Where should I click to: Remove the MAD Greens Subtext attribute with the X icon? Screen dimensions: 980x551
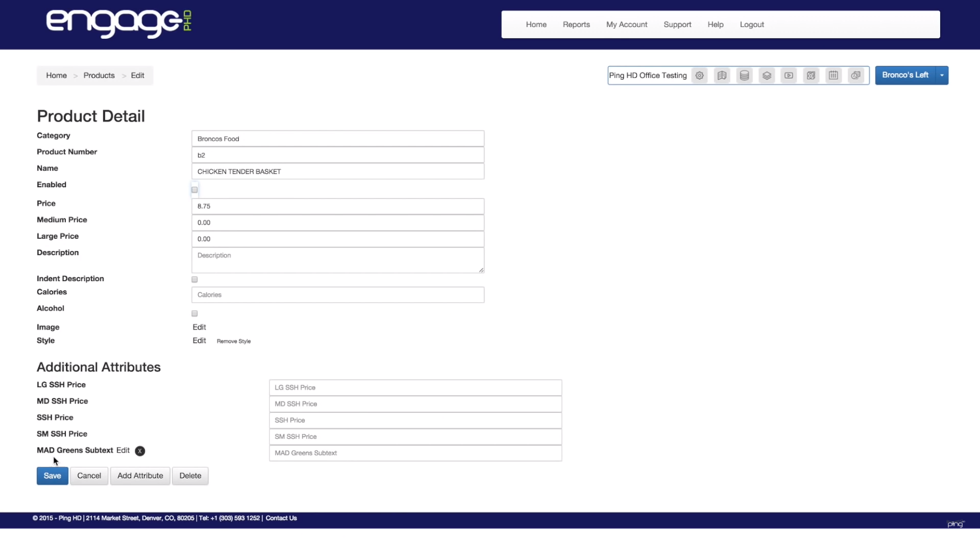click(140, 451)
